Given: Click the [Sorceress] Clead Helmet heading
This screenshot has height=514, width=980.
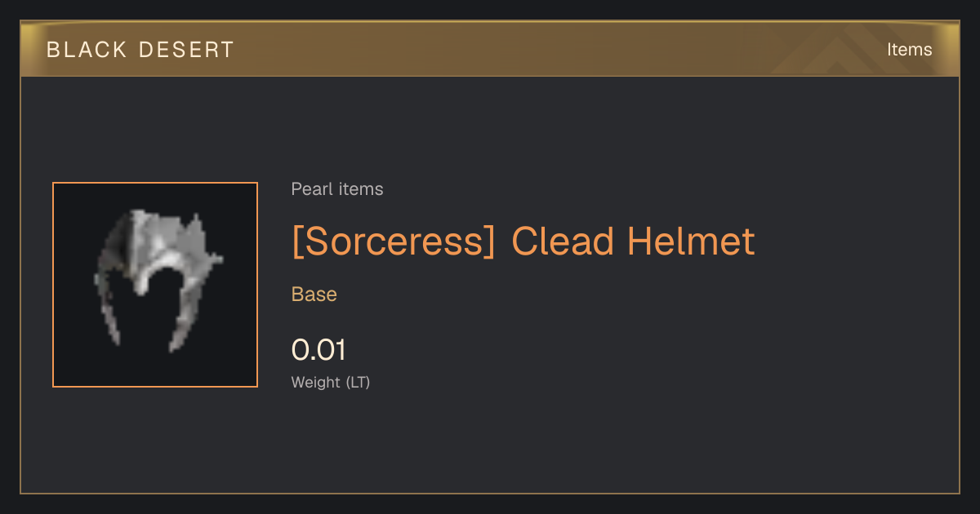Looking at the screenshot, I should coord(523,241).
